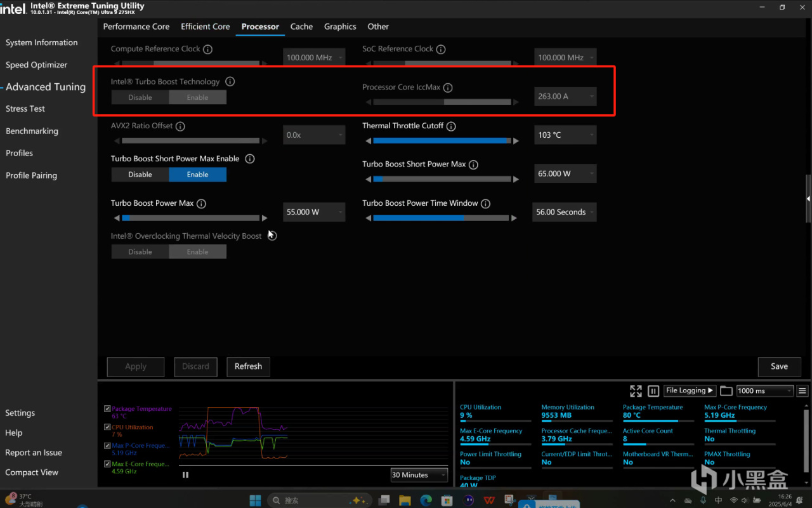Screen dimensions: 812x508
Task: Uncheck CPU Utilization in the graph legend
Action: click(x=107, y=427)
